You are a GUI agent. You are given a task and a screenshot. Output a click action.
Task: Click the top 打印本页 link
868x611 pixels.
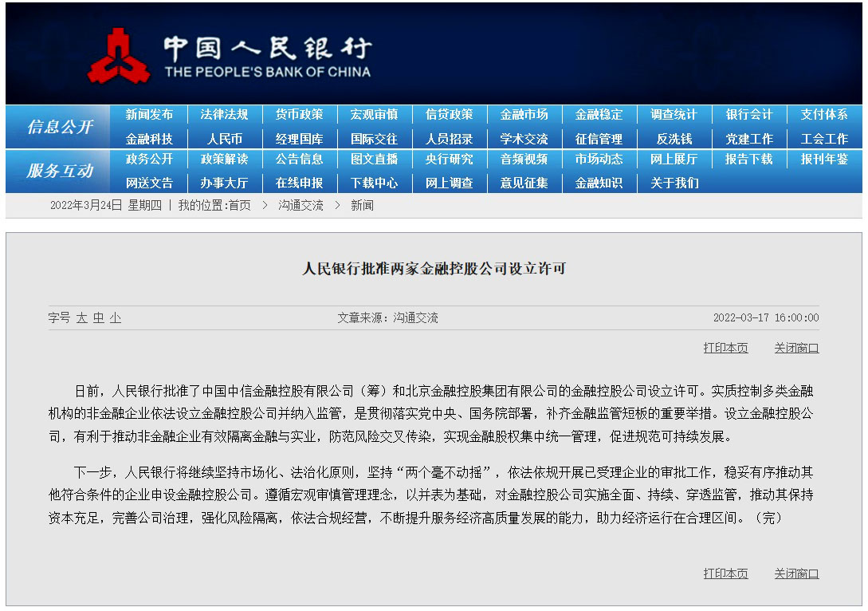click(725, 349)
